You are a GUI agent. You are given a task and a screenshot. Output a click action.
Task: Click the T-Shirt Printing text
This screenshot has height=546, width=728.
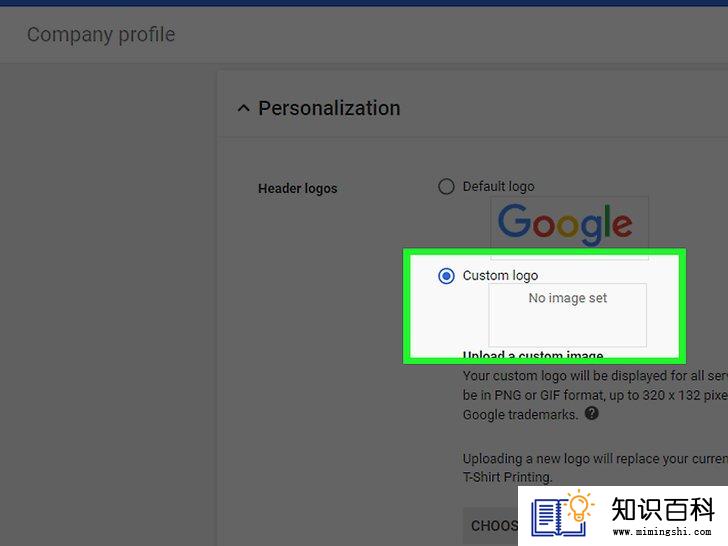(507, 477)
